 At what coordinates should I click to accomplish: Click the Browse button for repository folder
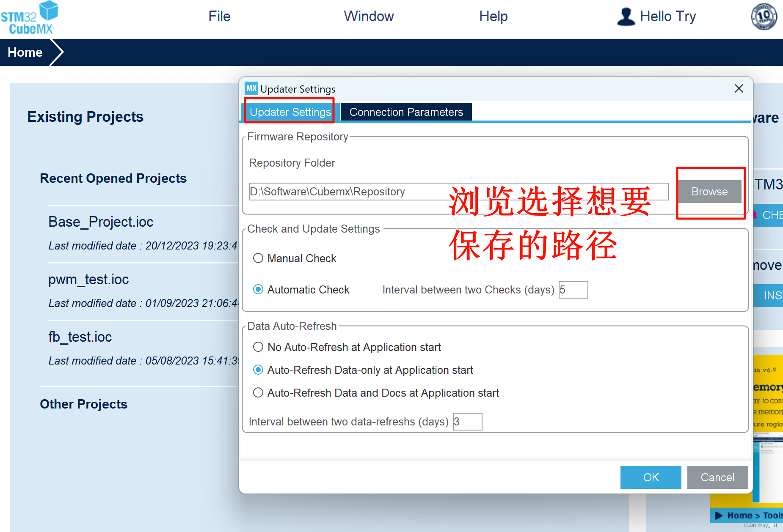pyautogui.click(x=709, y=192)
